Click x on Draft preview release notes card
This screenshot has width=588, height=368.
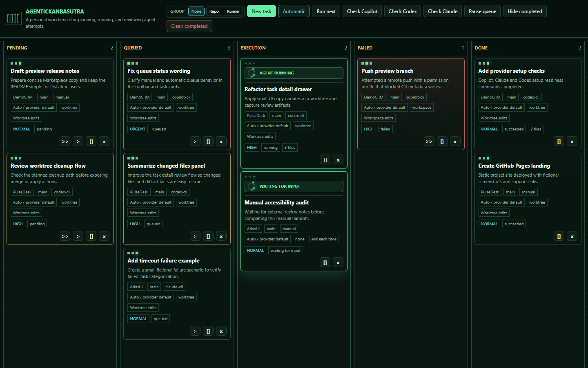point(104,141)
